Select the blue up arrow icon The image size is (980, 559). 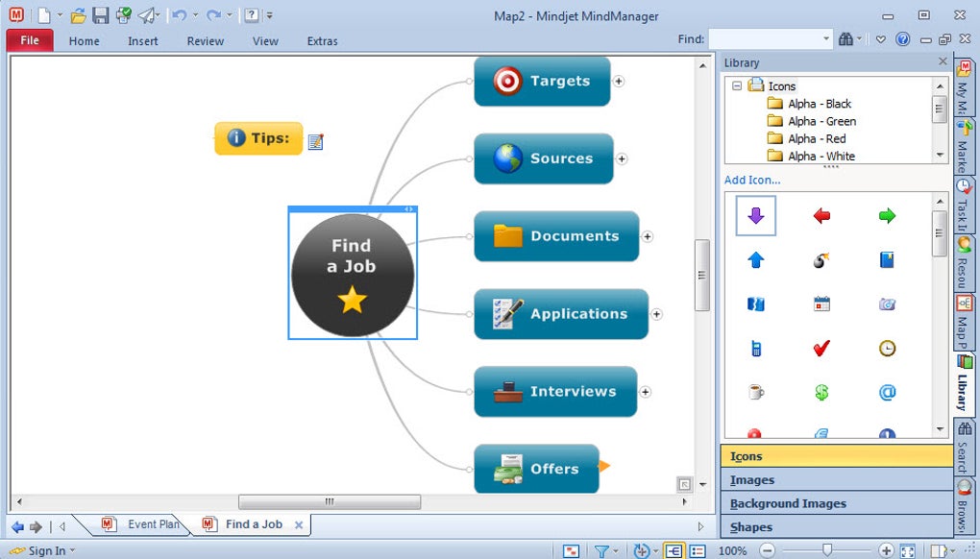[755, 259]
